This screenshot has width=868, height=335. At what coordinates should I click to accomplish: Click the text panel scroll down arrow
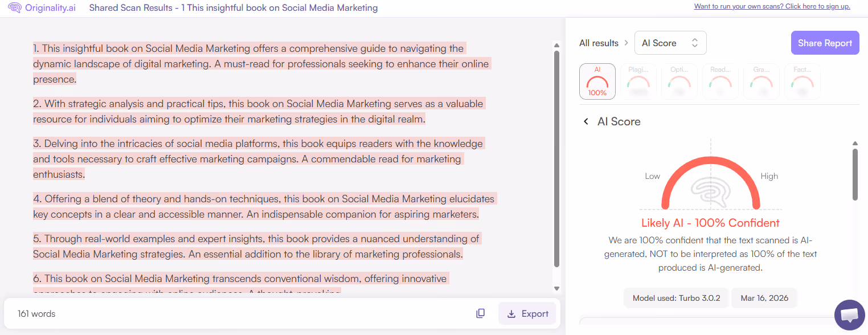point(557,289)
